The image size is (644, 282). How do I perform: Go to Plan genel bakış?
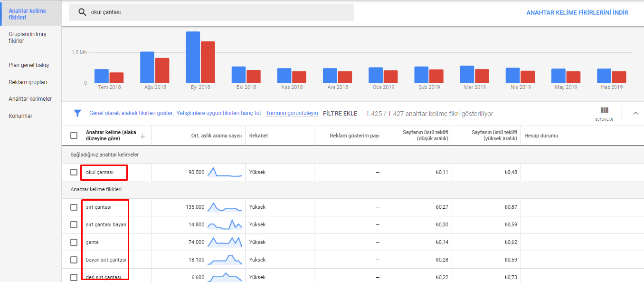28,65
